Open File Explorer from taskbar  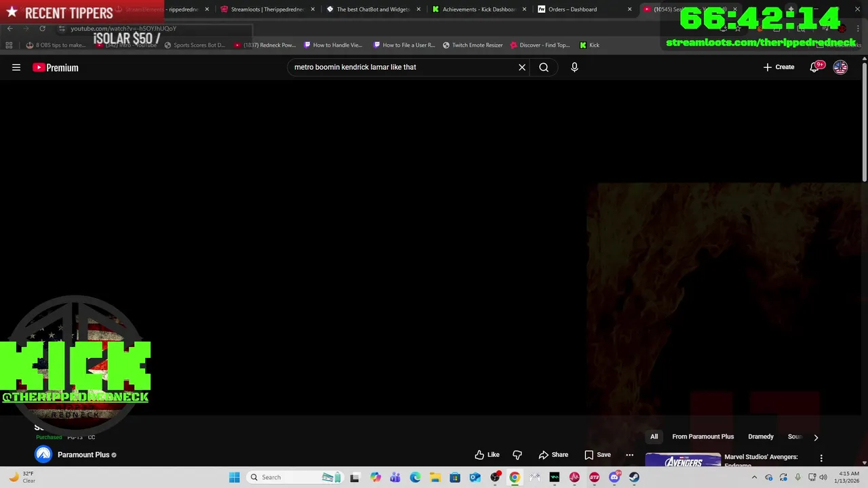pos(435,477)
